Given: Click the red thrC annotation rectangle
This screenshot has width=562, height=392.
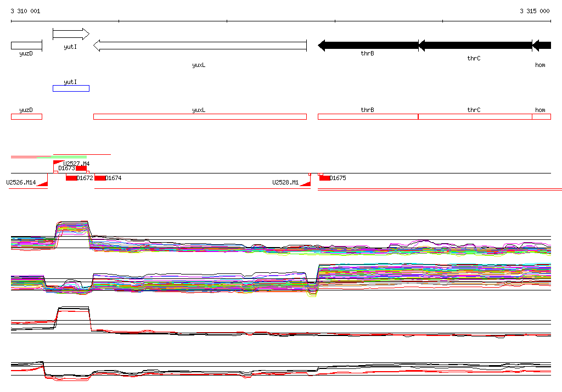Looking at the screenshot, I should (x=475, y=116).
